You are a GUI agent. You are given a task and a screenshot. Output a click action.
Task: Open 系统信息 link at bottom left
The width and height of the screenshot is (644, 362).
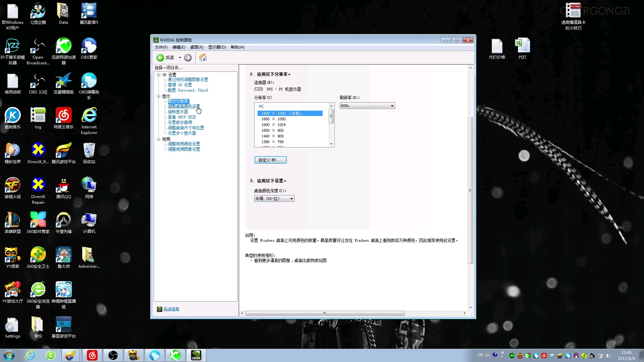pos(171,309)
